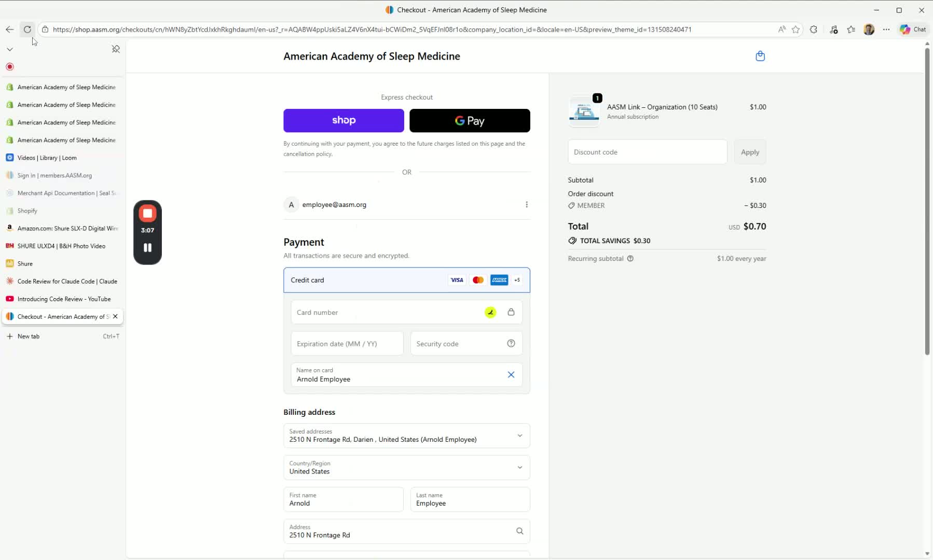Collapse the vertical tab group chevron
Image resolution: width=933 pixels, height=560 pixels.
pos(9,49)
